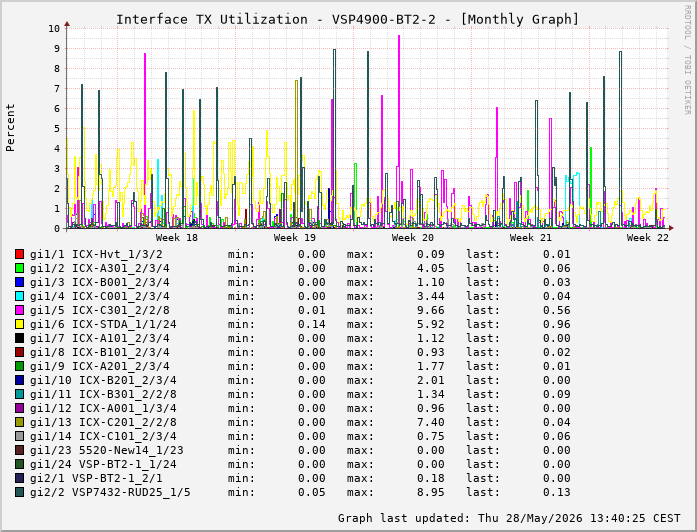Click the Percent axis label

10,128
